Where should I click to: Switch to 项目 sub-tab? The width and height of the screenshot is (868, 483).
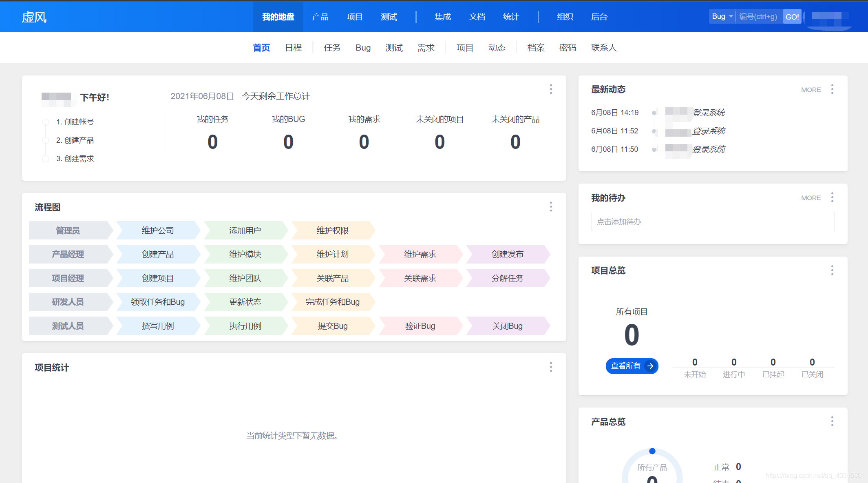point(465,48)
